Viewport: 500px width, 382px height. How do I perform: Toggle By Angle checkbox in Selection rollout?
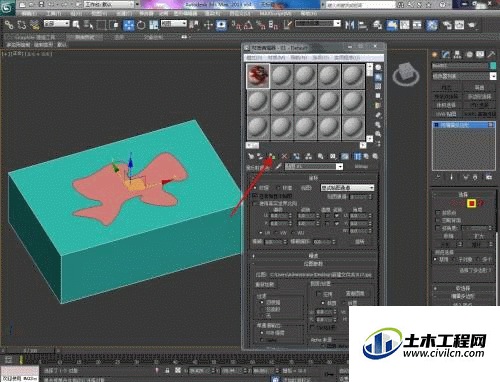click(438, 228)
